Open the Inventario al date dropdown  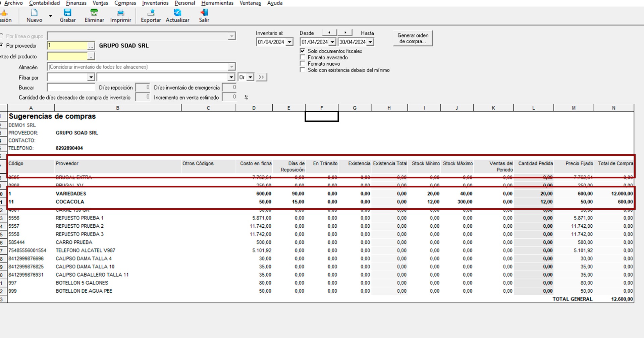click(289, 42)
